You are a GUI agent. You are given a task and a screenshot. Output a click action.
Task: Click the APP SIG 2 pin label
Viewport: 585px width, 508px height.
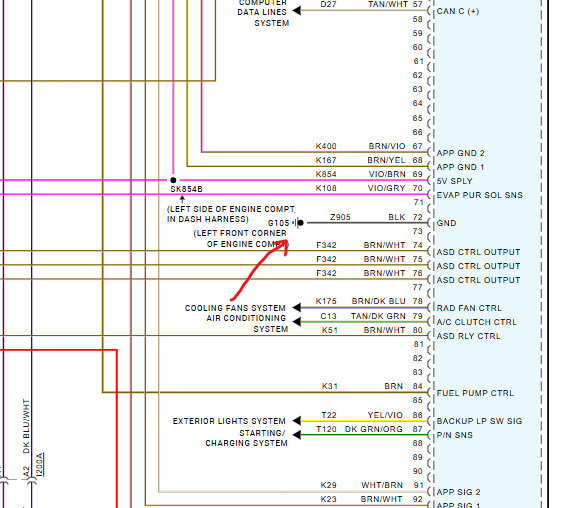point(458,492)
